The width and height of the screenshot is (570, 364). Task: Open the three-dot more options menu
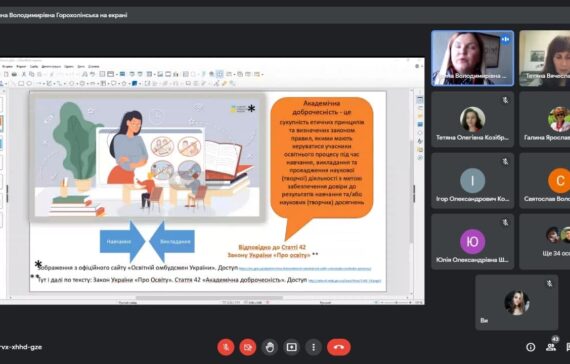pyautogui.click(x=313, y=347)
